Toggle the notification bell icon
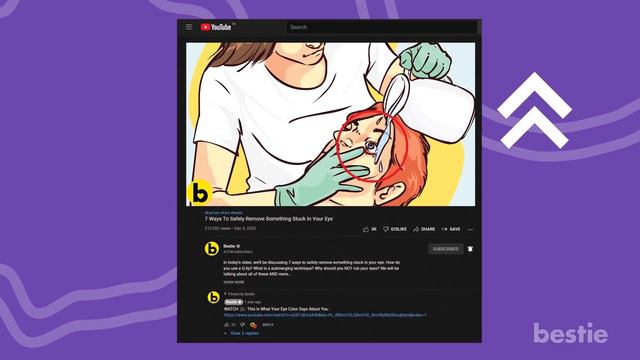 coord(470,249)
